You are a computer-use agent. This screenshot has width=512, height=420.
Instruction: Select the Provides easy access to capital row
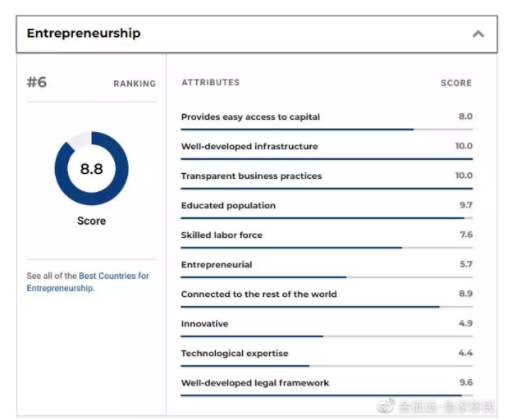(x=327, y=121)
